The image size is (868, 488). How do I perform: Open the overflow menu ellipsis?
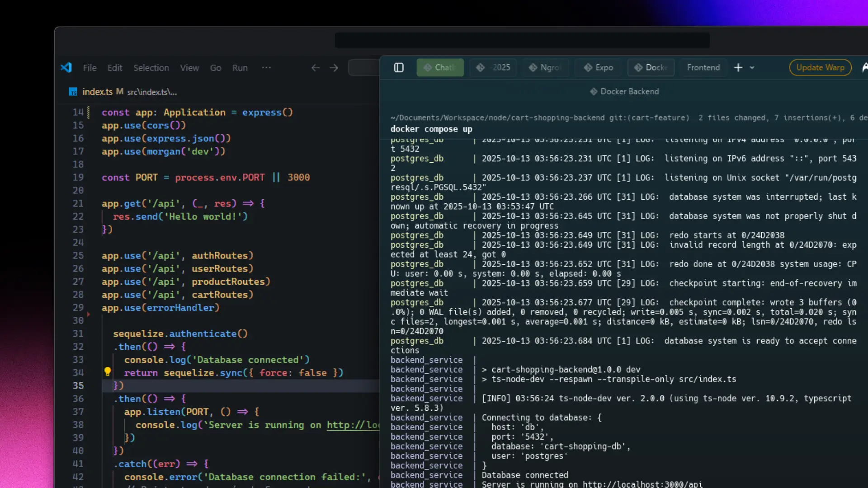(266, 68)
